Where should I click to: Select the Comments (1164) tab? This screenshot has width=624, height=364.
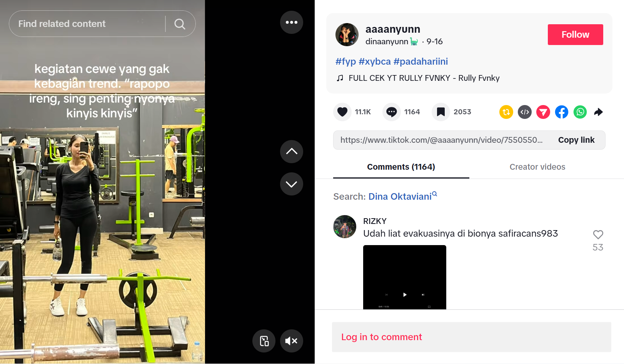coord(401,167)
